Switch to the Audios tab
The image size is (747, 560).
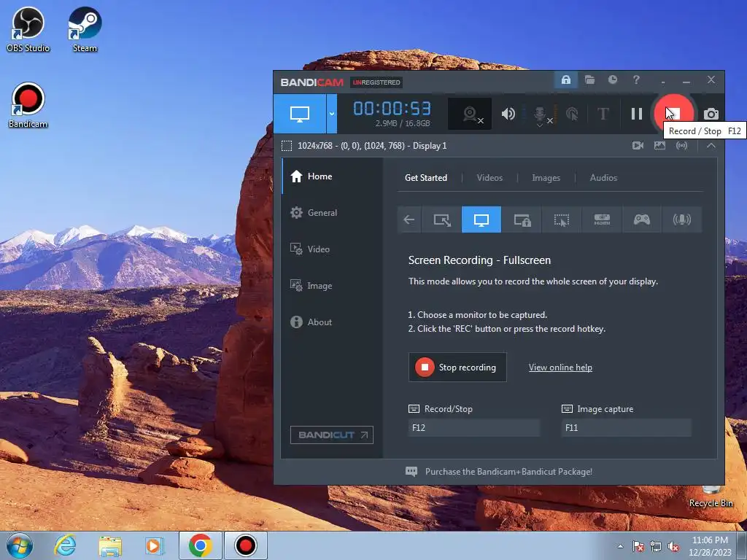[x=603, y=178]
